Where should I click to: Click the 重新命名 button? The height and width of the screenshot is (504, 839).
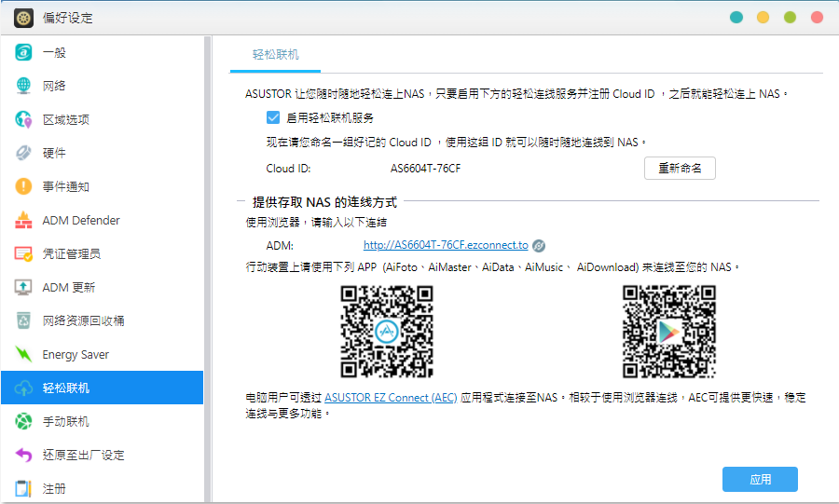680,169
